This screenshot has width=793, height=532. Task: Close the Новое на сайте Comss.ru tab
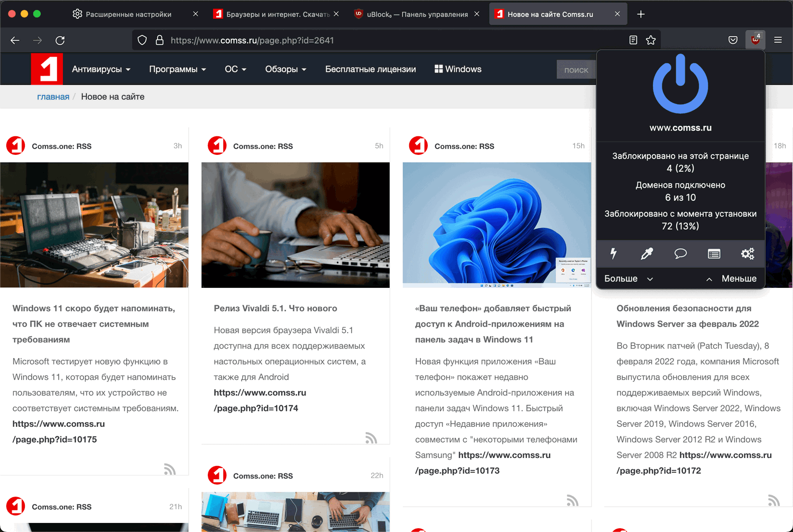point(617,14)
